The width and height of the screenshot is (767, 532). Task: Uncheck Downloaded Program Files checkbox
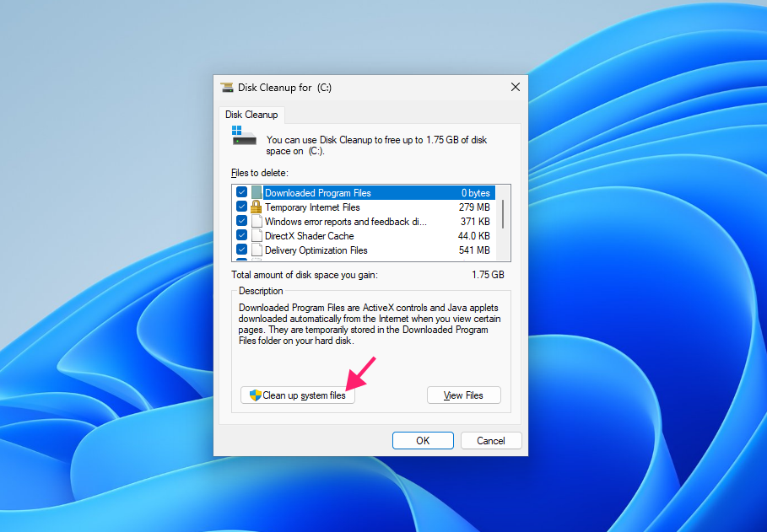[241, 192]
